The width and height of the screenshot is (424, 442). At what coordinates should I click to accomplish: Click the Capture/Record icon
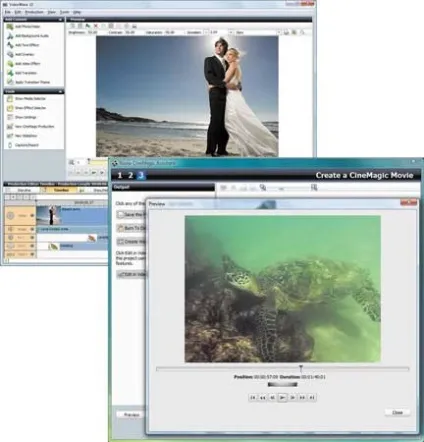click(x=10, y=145)
